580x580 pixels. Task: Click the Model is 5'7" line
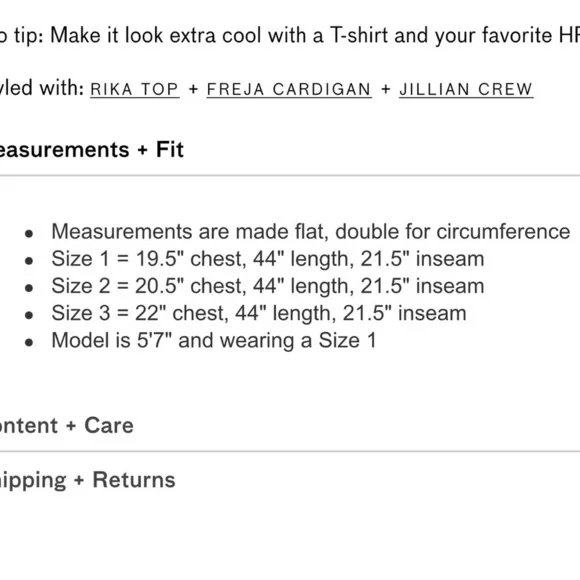pyautogui.click(x=214, y=340)
